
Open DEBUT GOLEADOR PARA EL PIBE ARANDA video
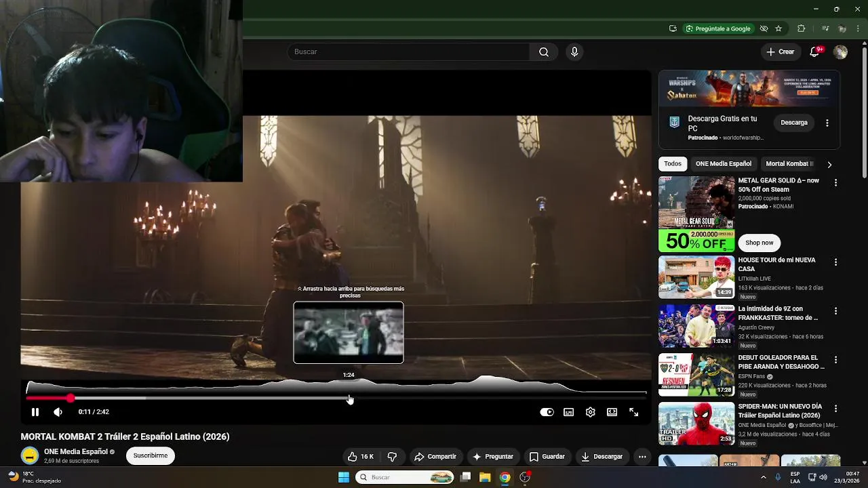(781, 362)
